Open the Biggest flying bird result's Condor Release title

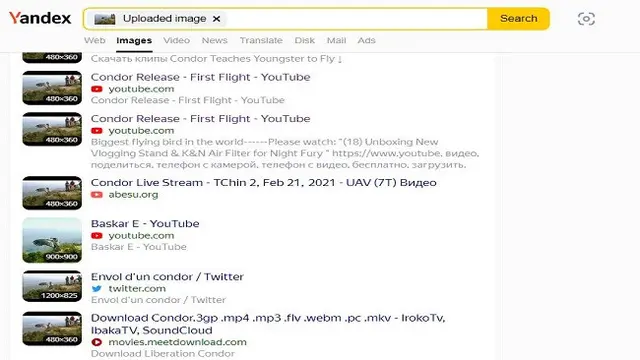pos(200,119)
